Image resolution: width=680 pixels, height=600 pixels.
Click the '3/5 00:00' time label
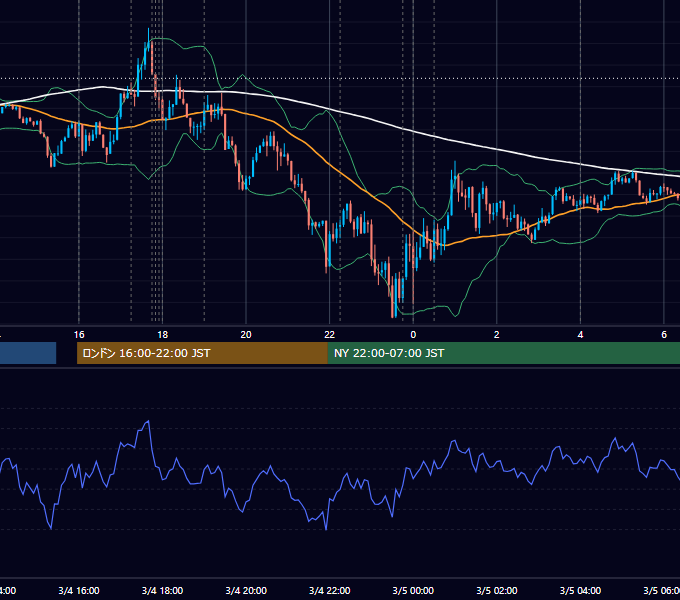[413, 591]
